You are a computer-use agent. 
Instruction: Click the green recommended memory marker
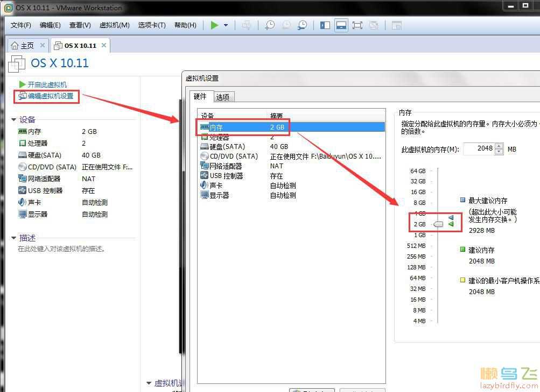coord(451,224)
